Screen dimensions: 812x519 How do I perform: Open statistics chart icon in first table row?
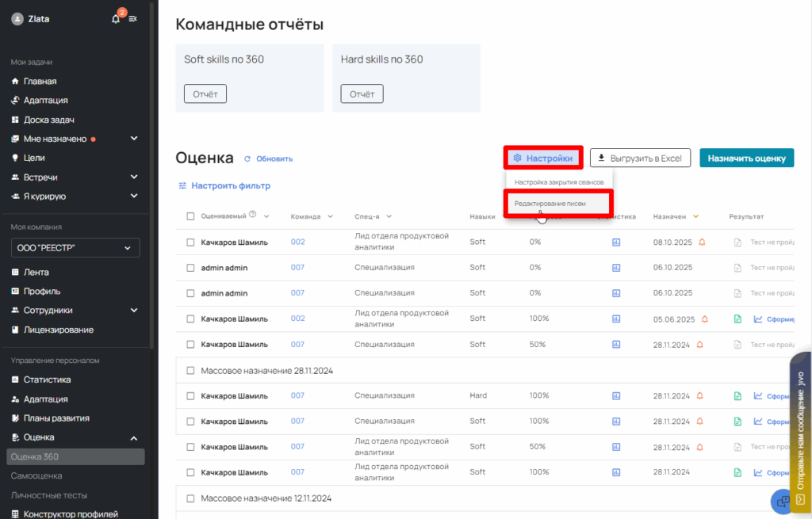click(x=616, y=242)
